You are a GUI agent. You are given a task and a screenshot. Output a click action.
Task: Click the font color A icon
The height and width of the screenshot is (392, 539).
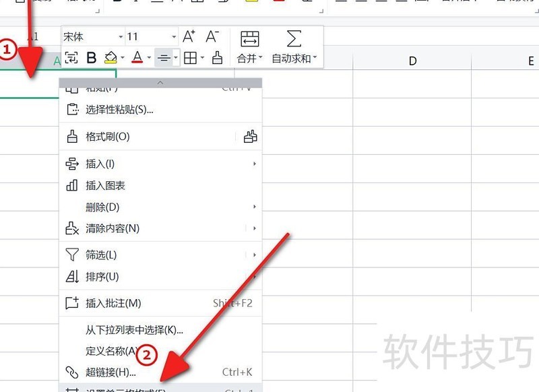[137, 57]
